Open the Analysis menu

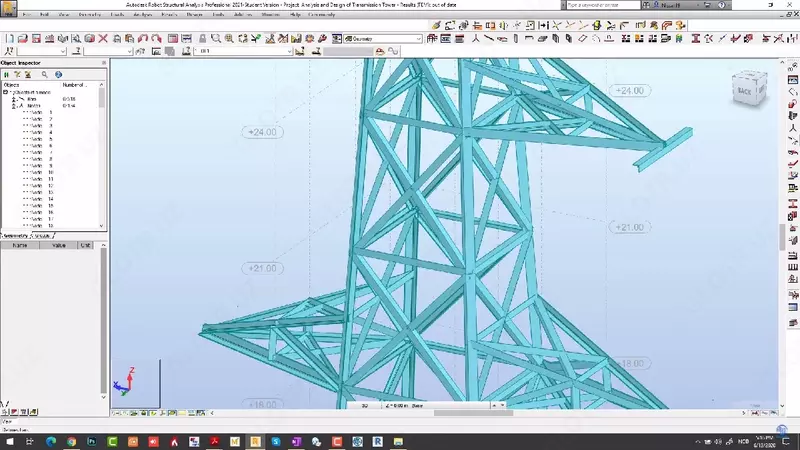coord(143,16)
